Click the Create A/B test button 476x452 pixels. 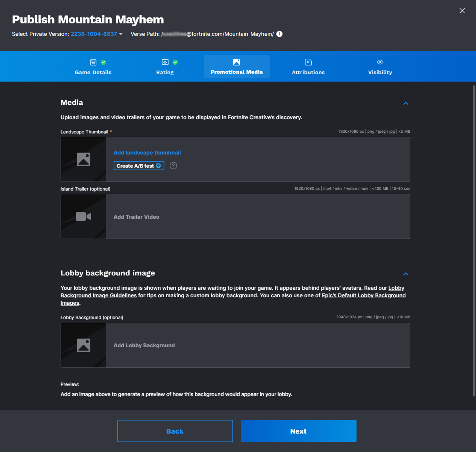(x=139, y=166)
